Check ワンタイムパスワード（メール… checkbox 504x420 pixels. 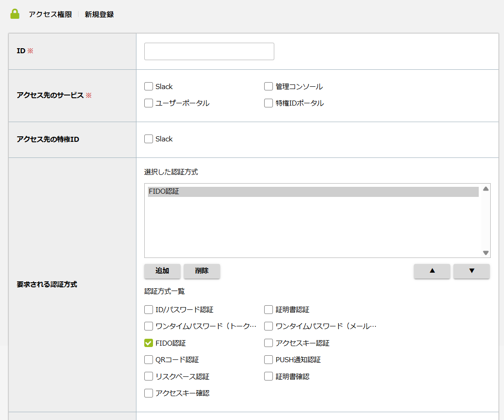[268, 326]
